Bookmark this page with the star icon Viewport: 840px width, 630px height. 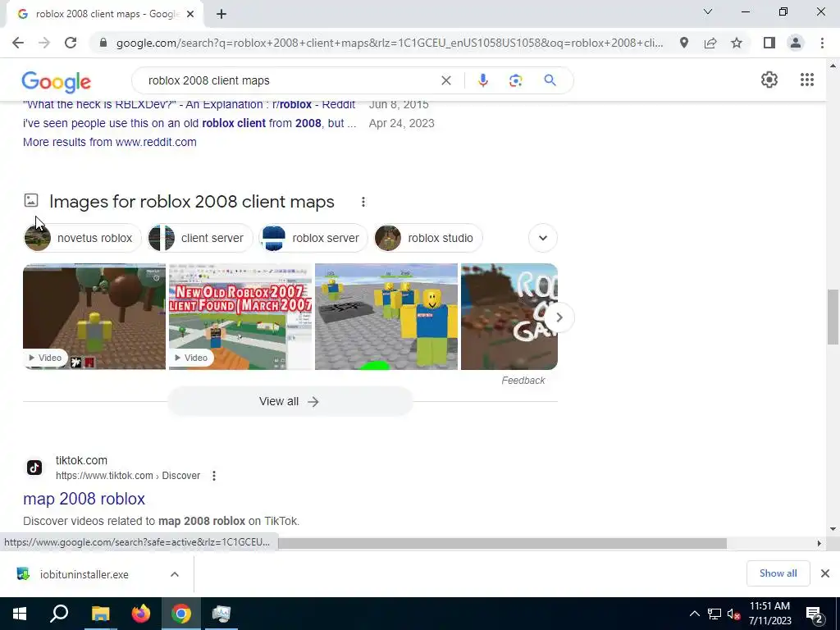(737, 43)
